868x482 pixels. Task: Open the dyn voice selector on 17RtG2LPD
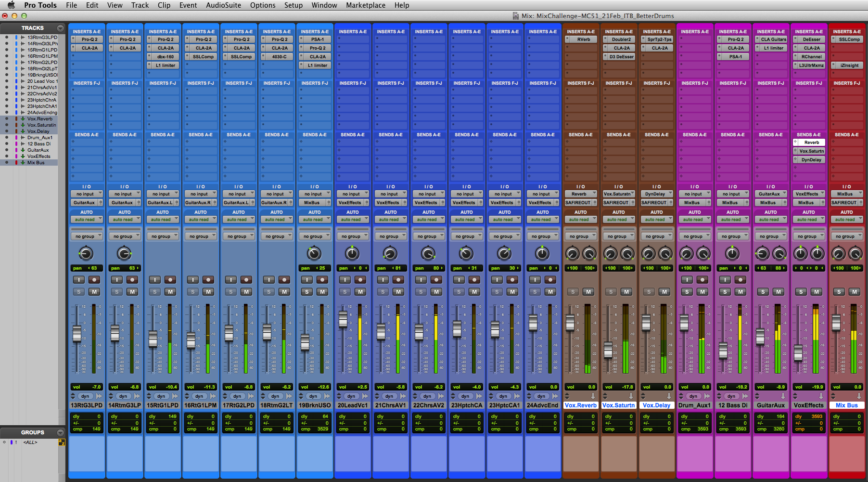coord(238,396)
